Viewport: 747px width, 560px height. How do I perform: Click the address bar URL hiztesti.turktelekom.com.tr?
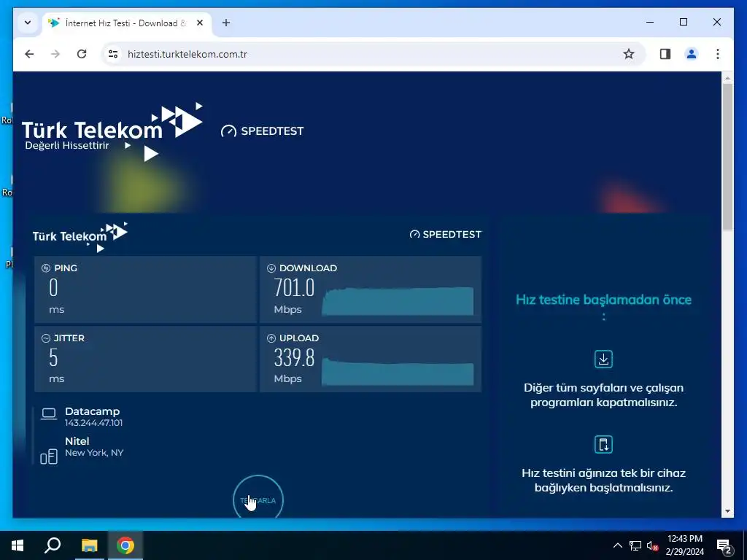pyautogui.click(x=187, y=54)
